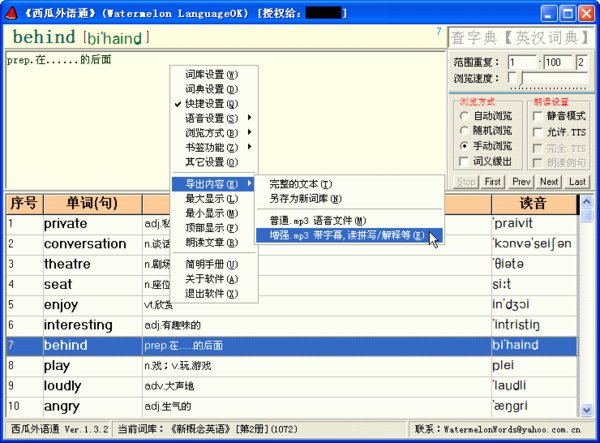Click the scrollbar up arrow

586,202
